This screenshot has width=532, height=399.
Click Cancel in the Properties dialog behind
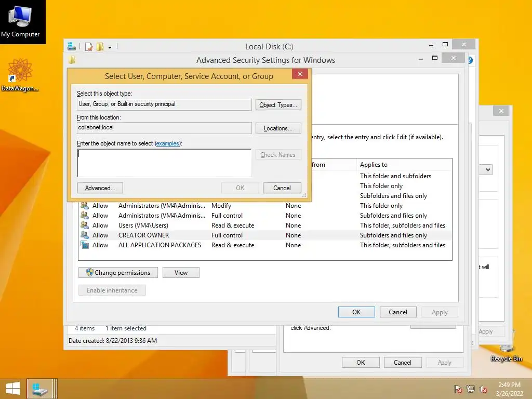403,362
